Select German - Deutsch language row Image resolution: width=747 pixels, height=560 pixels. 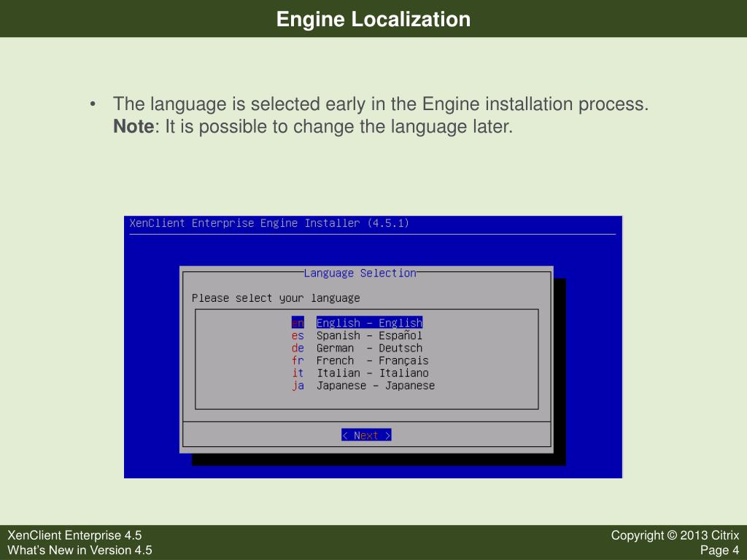(357, 348)
